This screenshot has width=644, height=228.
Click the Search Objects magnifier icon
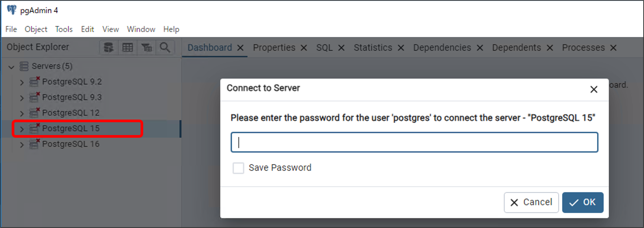pos(165,47)
